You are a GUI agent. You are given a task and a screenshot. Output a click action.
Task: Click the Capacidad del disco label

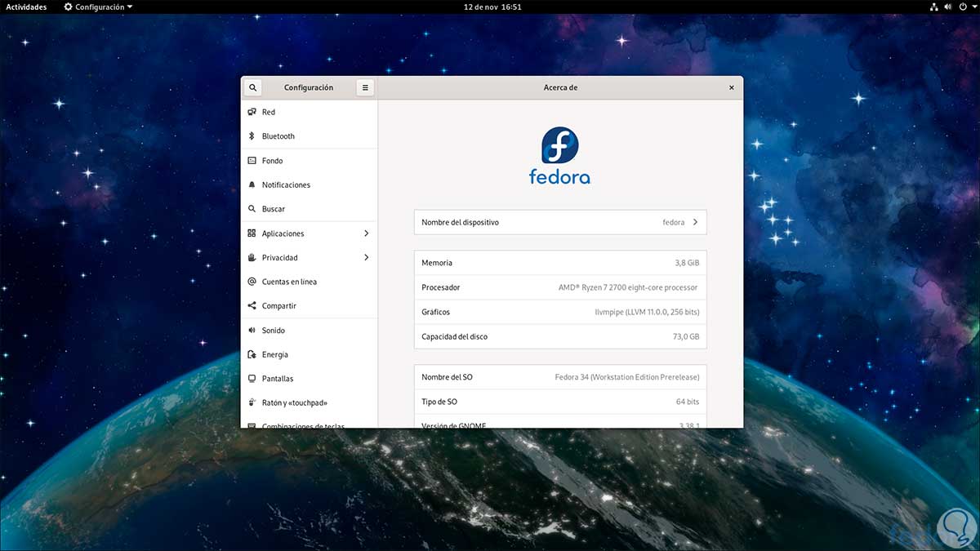[x=454, y=336]
